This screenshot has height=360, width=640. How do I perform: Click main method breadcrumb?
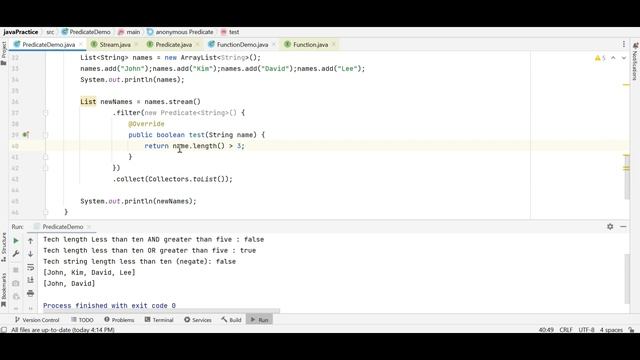coord(129,32)
